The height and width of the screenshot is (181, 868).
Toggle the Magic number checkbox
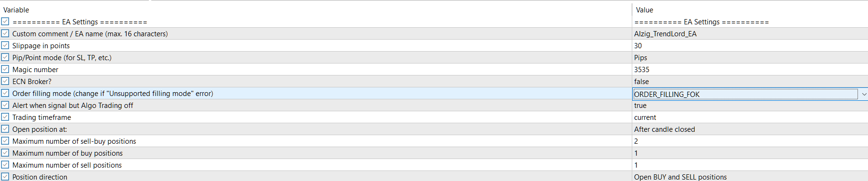click(x=5, y=69)
